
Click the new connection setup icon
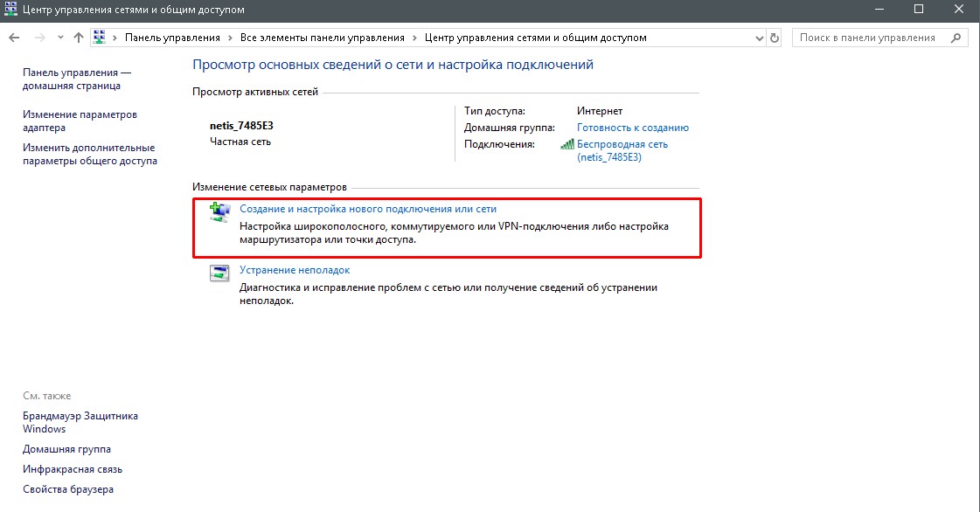tap(219, 212)
